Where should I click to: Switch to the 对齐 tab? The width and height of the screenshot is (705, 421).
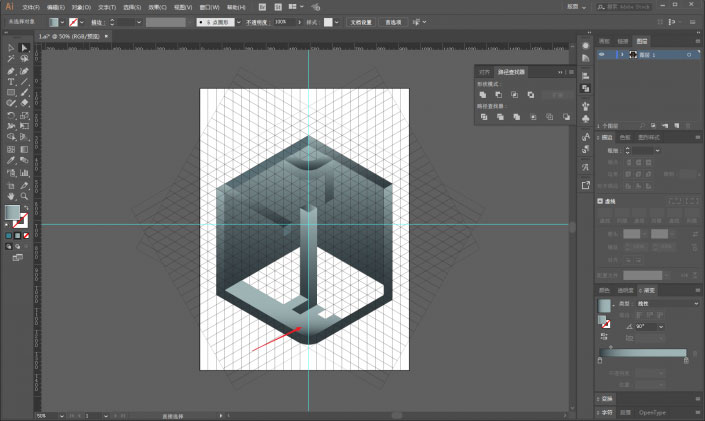484,72
